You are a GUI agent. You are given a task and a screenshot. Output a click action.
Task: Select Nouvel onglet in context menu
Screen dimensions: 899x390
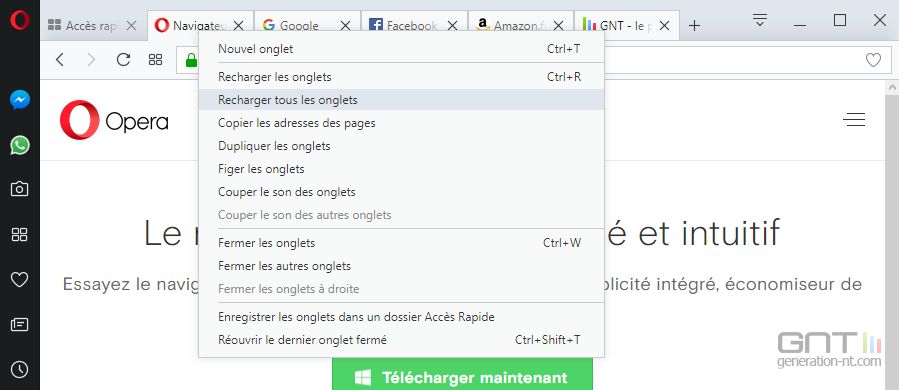pyautogui.click(x=401, y=49)
